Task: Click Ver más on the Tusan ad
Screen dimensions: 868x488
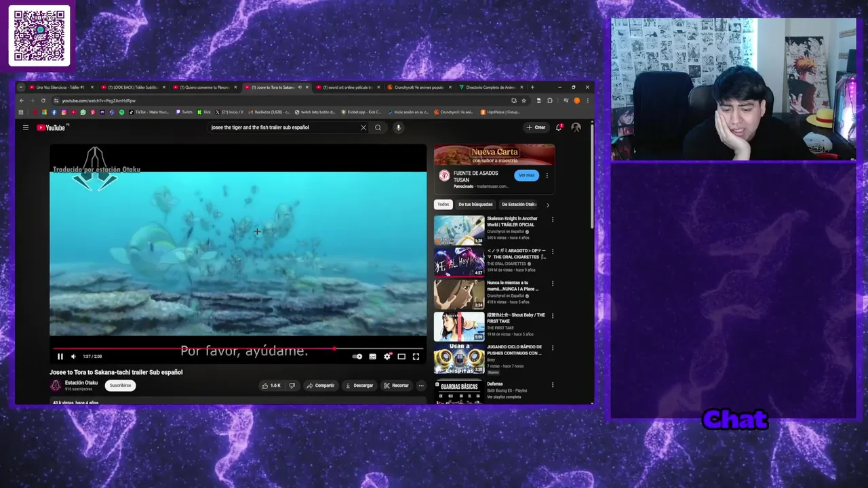Action: 526,176
